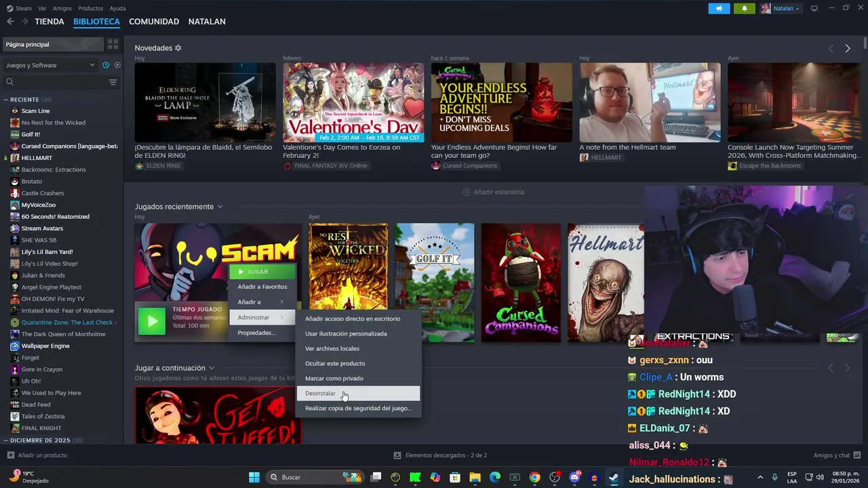868x488 pixels.
Task: Open the Microsoft Edge taskbar icon
Action: coord(495,477)
